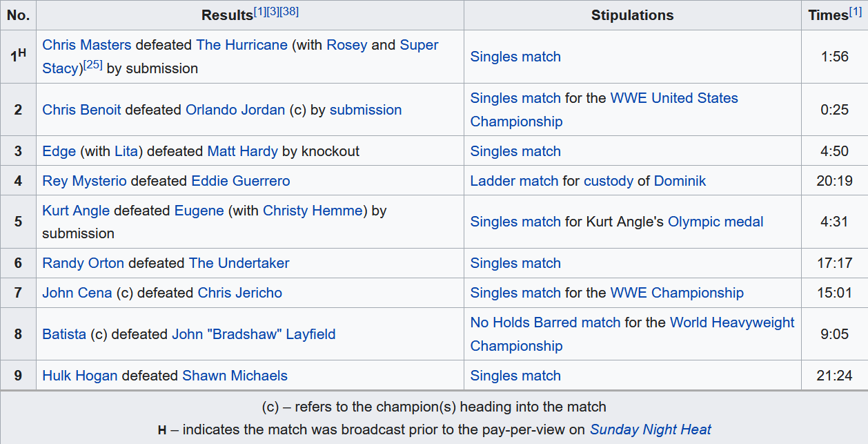Open the Rosey link

click(x=346, y=45)
